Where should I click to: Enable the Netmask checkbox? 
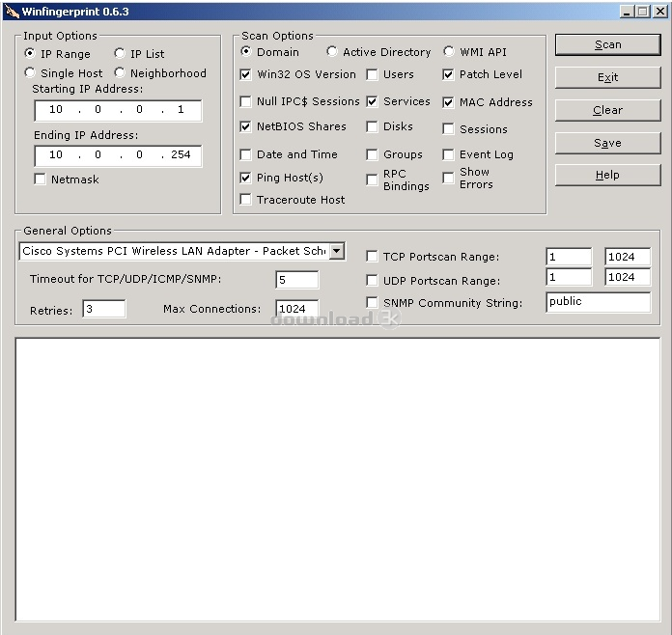tap(40, 179)
